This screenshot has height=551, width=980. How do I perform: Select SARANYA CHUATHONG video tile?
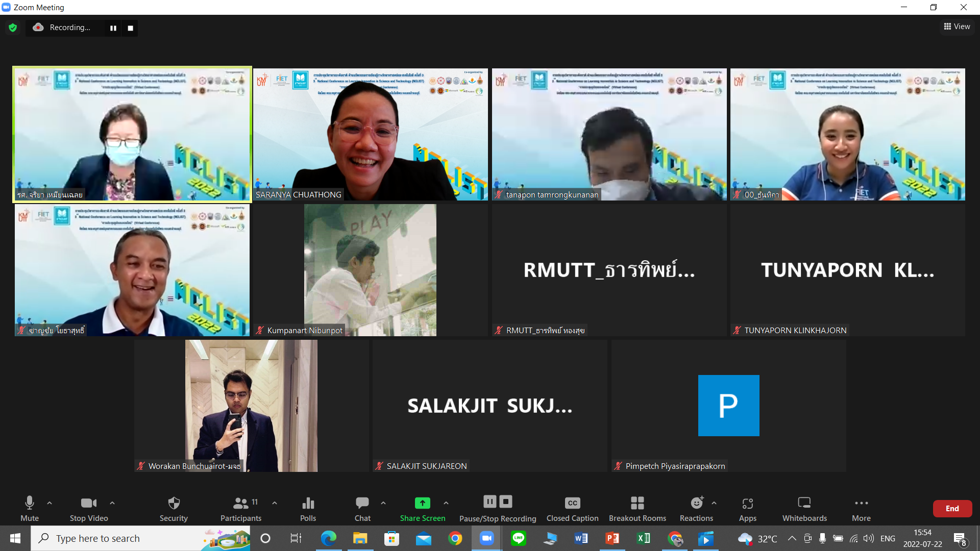(371, 134)
